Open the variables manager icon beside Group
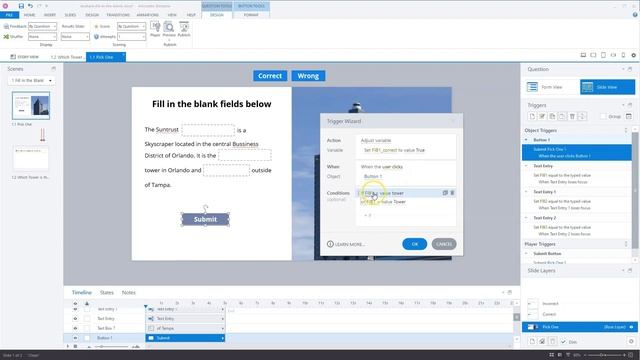Viewport: 640px width, 360px height. pyautogui.click(x=629, y=117)
